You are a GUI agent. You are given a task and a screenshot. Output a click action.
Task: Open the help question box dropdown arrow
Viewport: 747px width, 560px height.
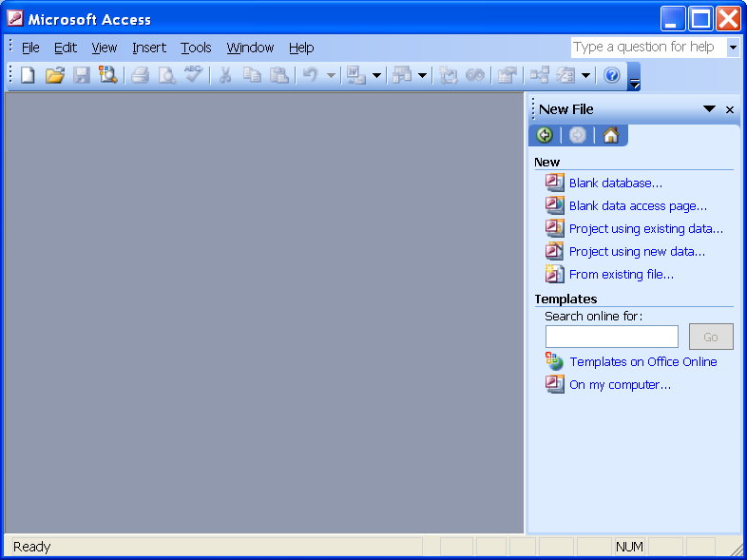[733, 48]
